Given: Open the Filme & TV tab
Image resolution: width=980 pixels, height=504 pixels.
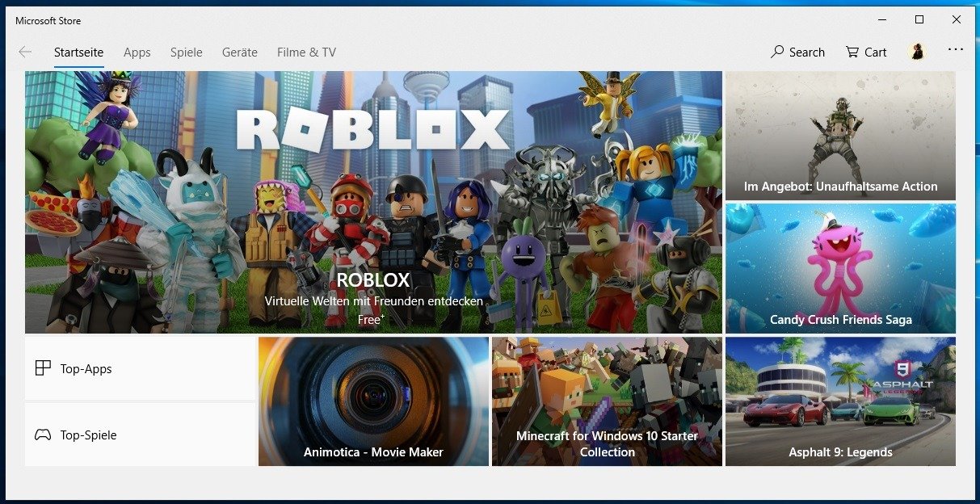Looking at the screenshot, I should pos(306,52).
